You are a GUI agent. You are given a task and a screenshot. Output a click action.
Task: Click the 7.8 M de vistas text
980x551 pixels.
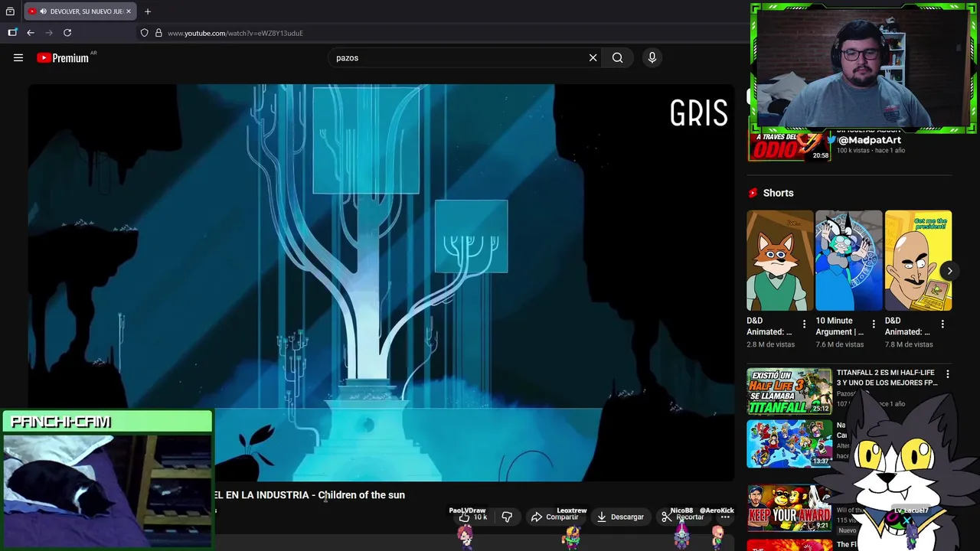[x=909, y=344]
